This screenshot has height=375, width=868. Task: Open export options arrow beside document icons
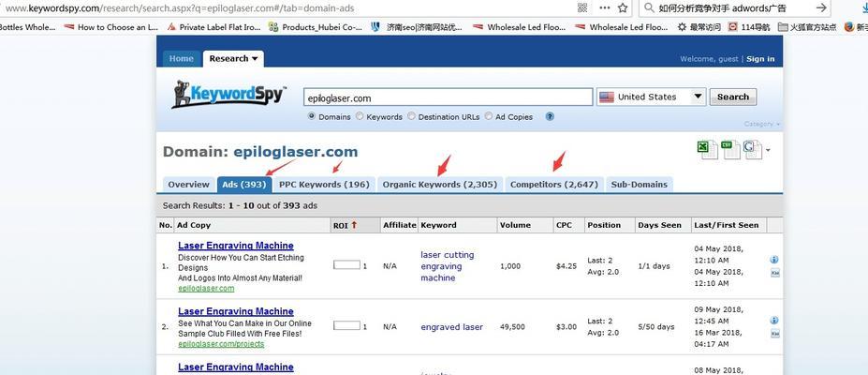[x=768, y=150]
